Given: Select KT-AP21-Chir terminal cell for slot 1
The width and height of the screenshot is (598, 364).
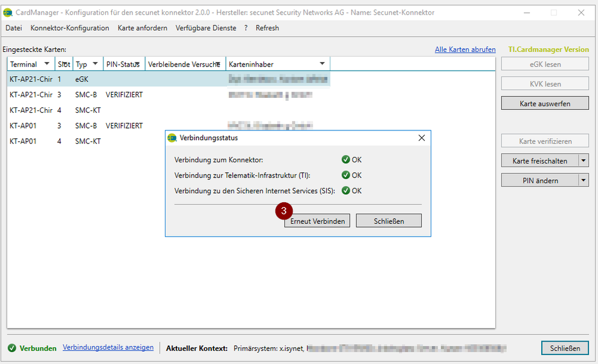Looking at the screenshot, I should point(31,79).
